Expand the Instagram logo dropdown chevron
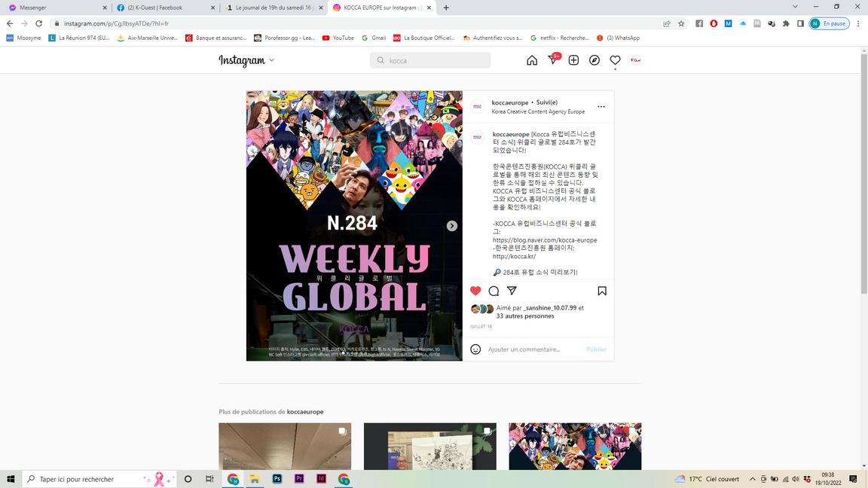Screen dimensions: 868x488 pyautogui.click(x=272, y=60)
